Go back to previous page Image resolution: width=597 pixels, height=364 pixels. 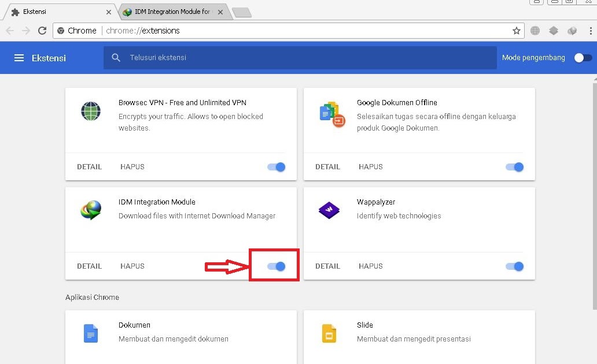[10, 31]
